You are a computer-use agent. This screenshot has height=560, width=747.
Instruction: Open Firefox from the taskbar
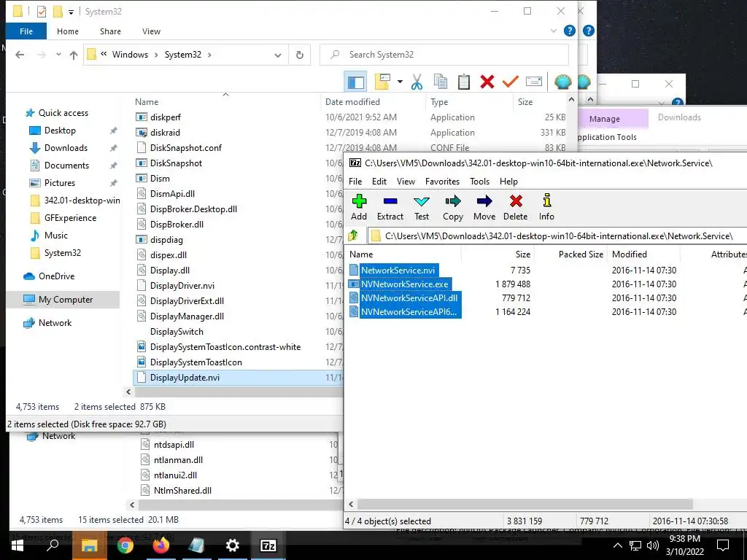click(161, 545)
